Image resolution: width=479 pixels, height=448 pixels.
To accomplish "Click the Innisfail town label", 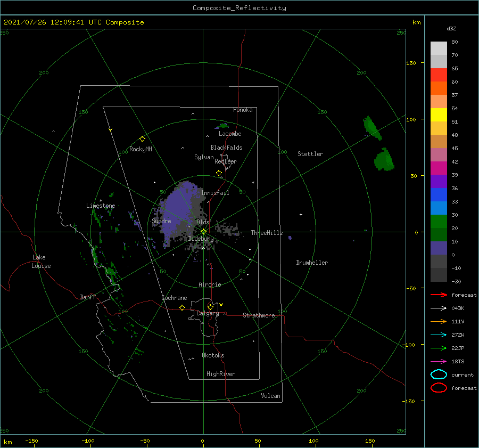I will [215, 193].
